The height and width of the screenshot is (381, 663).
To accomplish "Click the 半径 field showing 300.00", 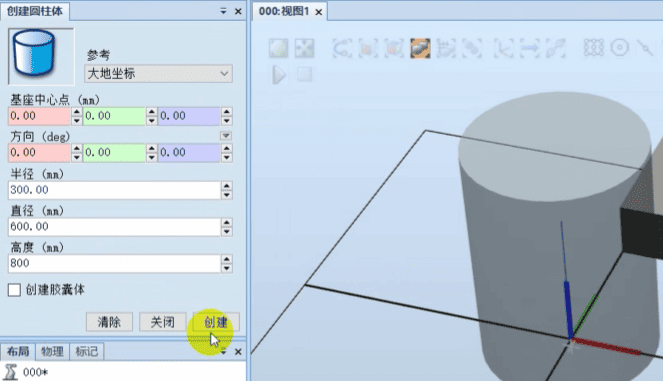I will [x=114, y=190].
